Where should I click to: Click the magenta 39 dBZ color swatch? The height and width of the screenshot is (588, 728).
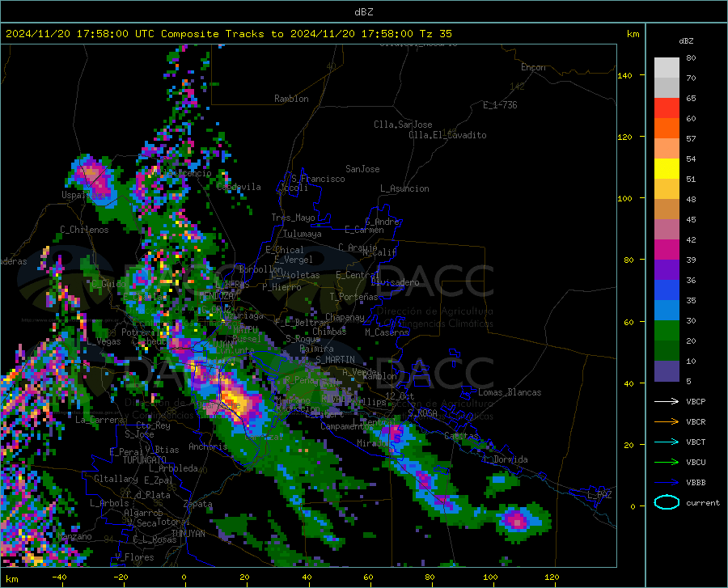tap(667, 250)
